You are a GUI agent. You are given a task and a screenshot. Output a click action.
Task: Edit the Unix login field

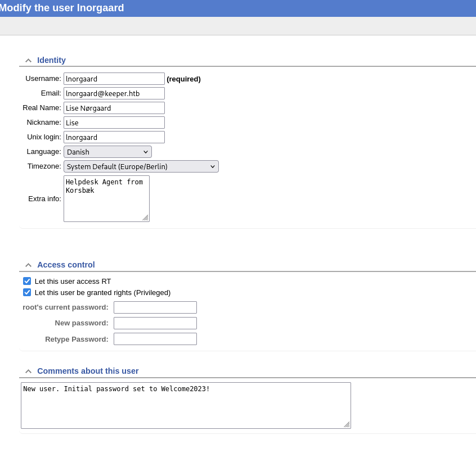(114, 137)
